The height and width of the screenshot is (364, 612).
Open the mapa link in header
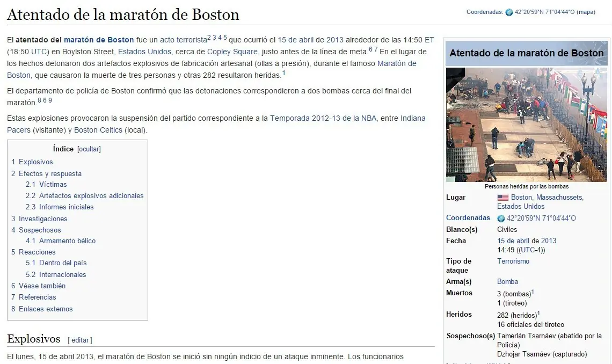pos(586,12)
